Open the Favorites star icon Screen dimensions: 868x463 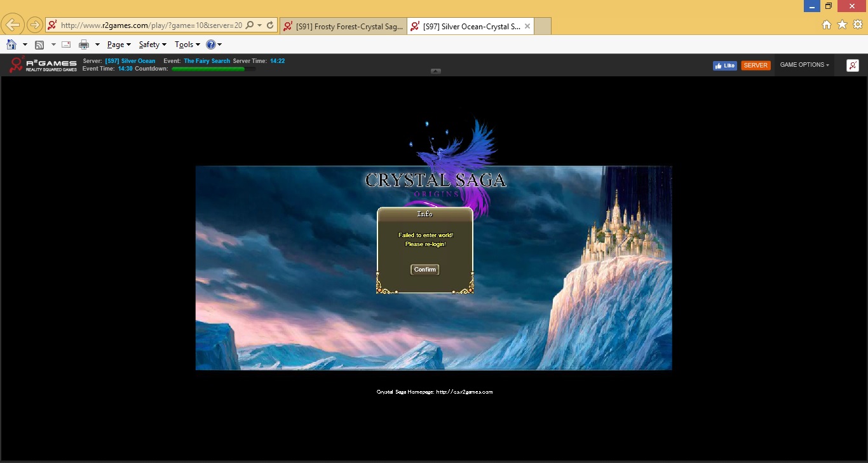[x=842, y=25]
